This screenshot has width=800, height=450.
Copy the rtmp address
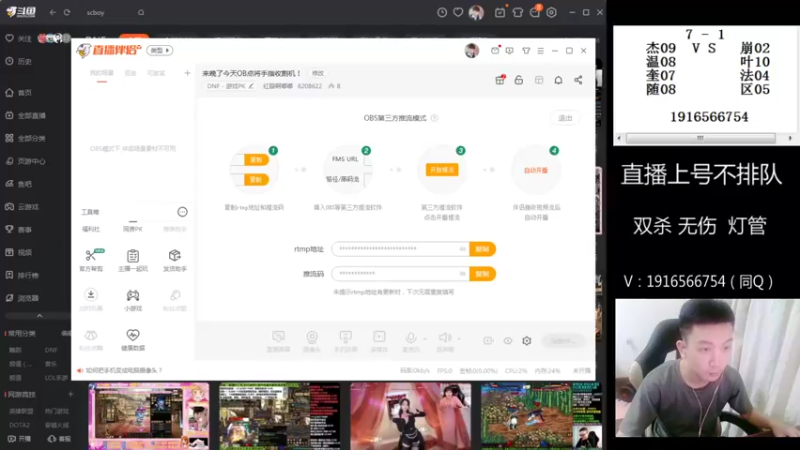[x=482, y=249]
